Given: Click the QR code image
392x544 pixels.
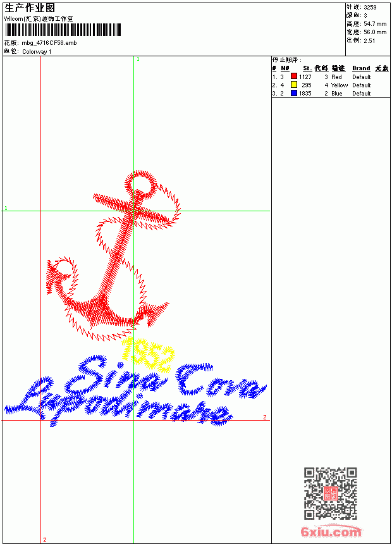Looking at the screenshot, I should point(330,493).
